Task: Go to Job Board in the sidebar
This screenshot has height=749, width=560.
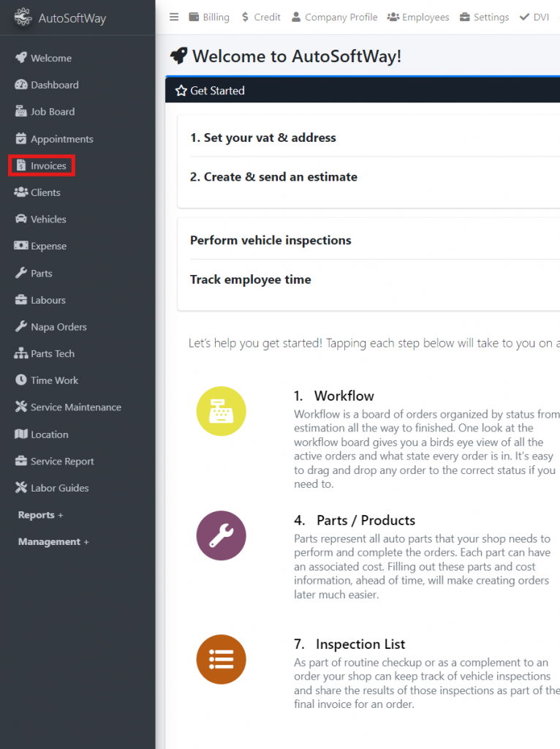Action: (x=53, y=111)
